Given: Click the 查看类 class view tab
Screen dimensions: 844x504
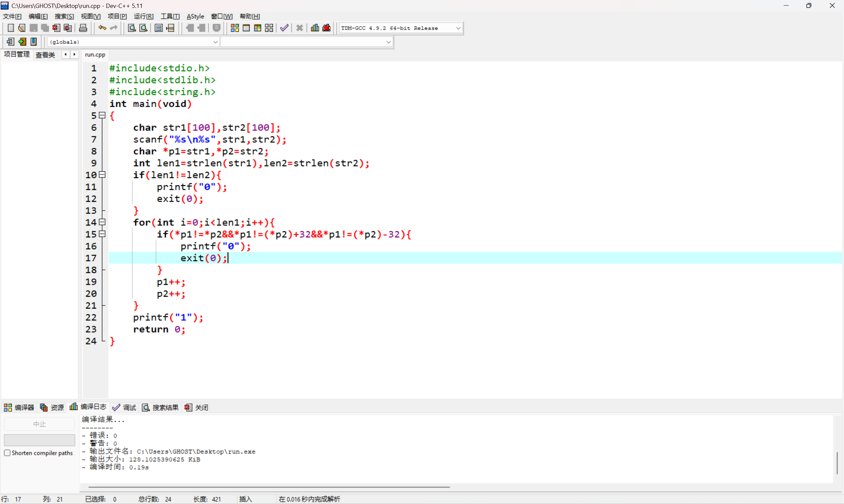Looking at the screenshot, I should 45,55.
